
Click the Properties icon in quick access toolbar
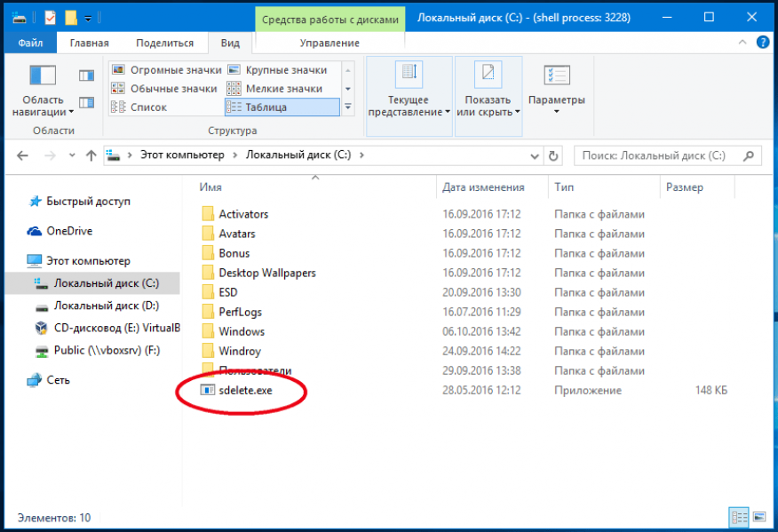point(49,17)
